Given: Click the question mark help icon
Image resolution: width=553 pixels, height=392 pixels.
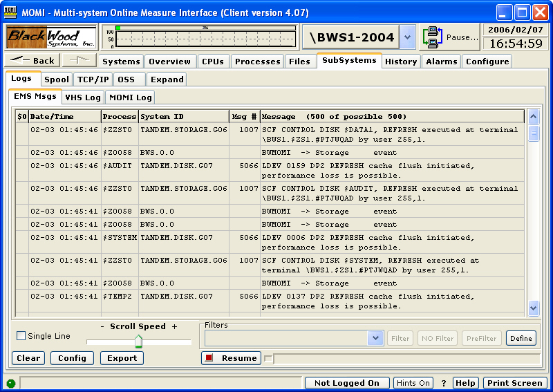Looking at the screenshot, I should click(x=444, y=383).
